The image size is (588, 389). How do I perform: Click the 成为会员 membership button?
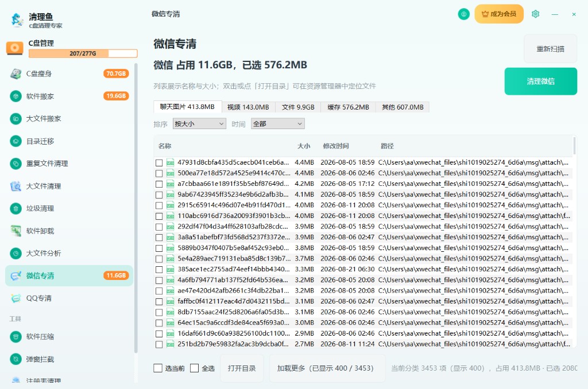[x=499, y=14]
